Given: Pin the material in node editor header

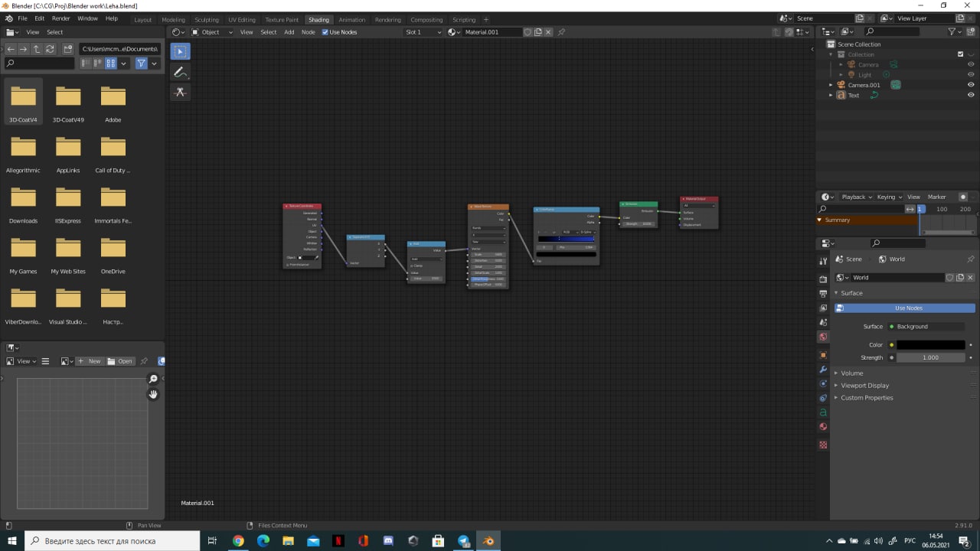Looking at the screenshot, I should pyautogui.click(x=561, y=32).
